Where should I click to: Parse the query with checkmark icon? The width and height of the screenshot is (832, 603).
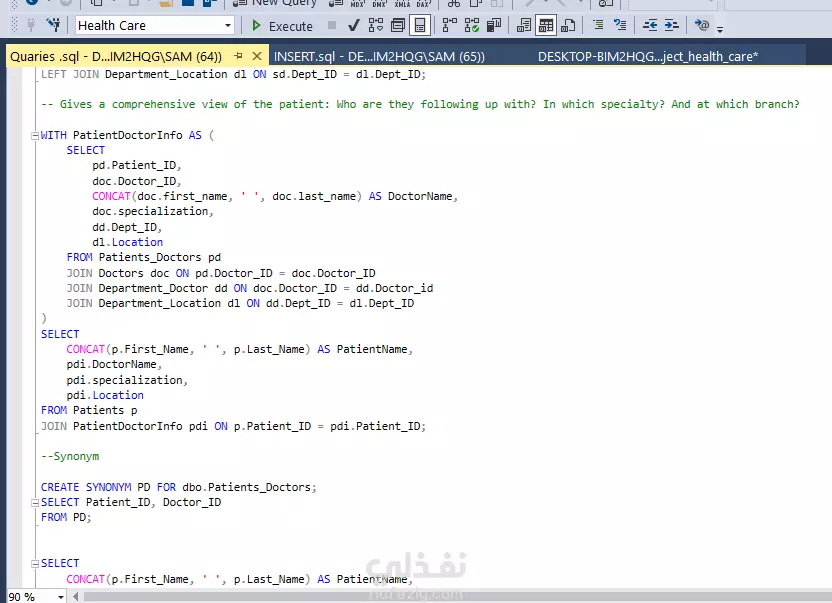[x=353, y=25]
